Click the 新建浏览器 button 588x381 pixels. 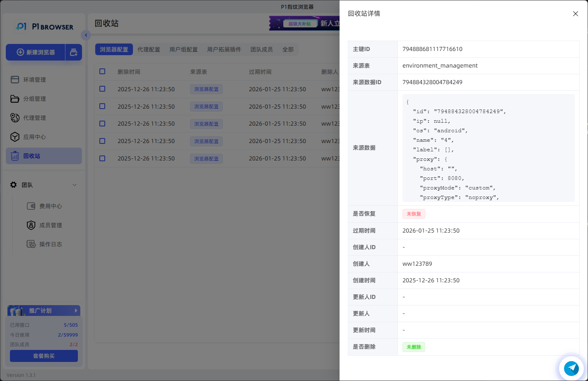pos(36,52)
